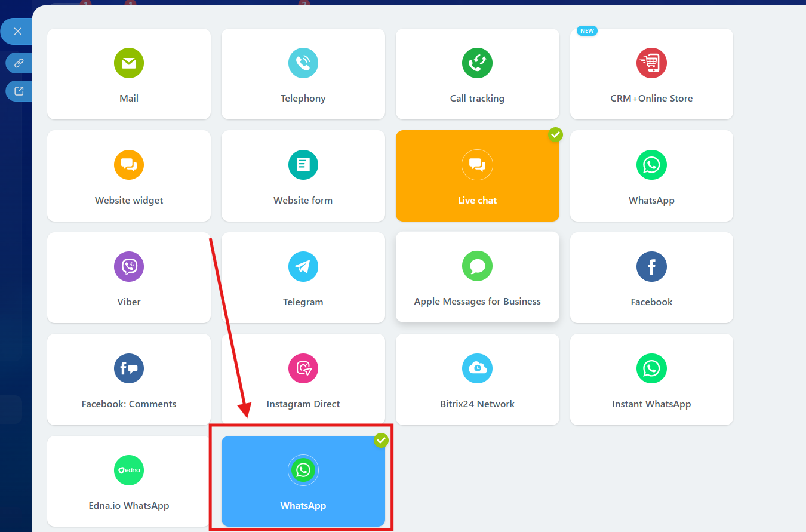Open the blue connected WhatsApp tile
Image resolution: width=806 pixels, height=532 pixels.
coord(303,481)
